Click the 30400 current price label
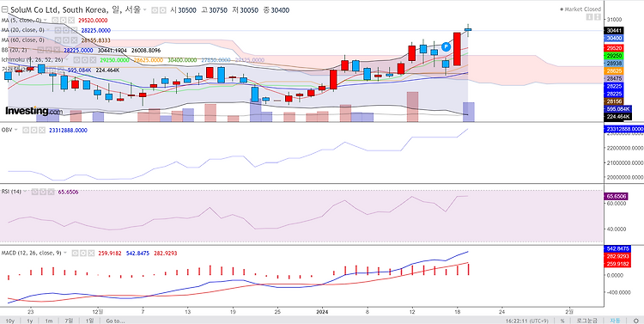The width and height of the screenshot is (644, 324). 614,38
